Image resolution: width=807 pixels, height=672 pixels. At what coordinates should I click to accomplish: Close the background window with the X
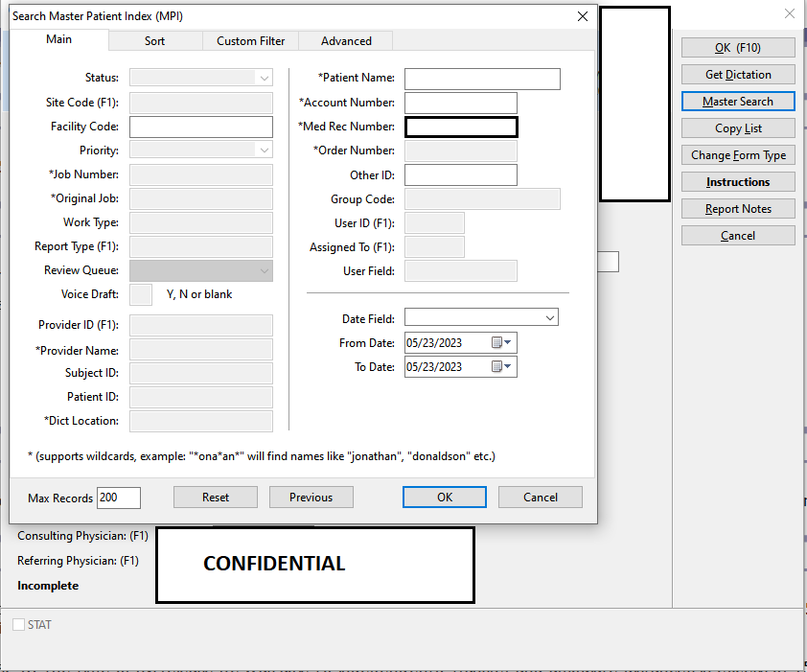(790, 14)
